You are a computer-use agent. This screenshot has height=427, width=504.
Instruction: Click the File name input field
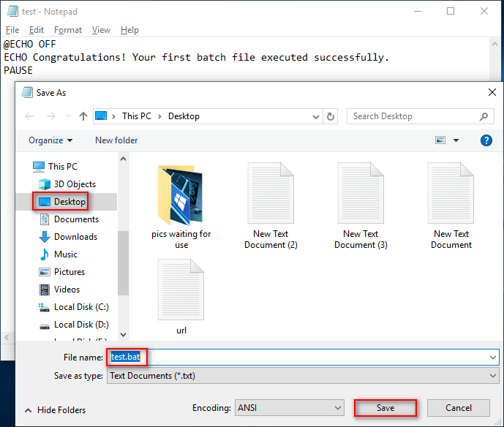(x=302, y=358)
